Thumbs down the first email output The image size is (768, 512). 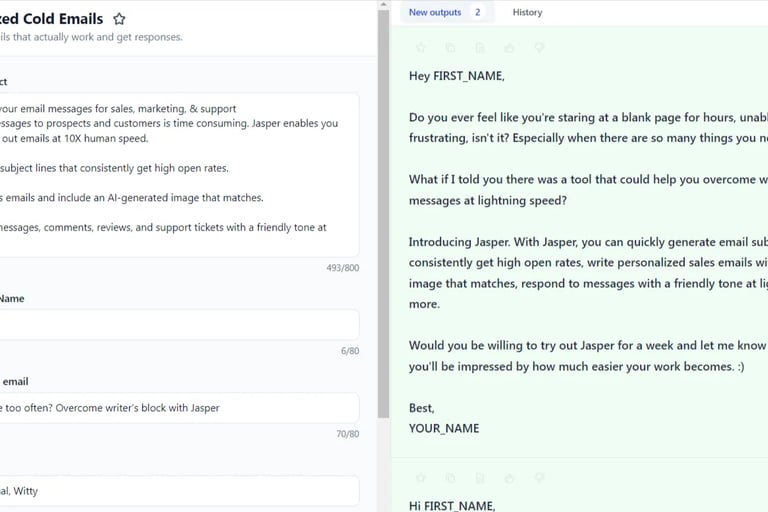point(539,47)
